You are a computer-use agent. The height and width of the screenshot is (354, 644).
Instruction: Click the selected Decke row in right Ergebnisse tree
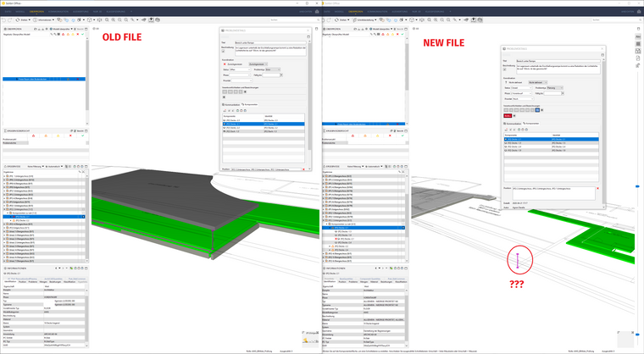click(364, 228)
